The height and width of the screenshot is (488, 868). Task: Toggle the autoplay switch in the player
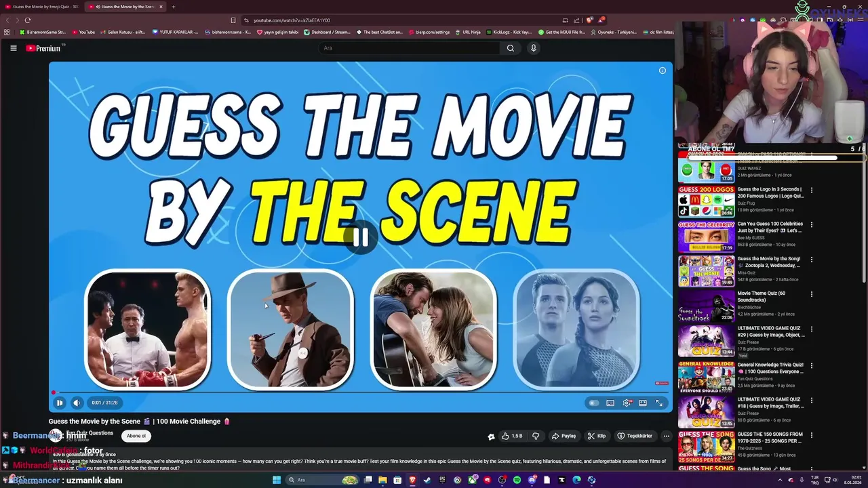tap(594, 403)
